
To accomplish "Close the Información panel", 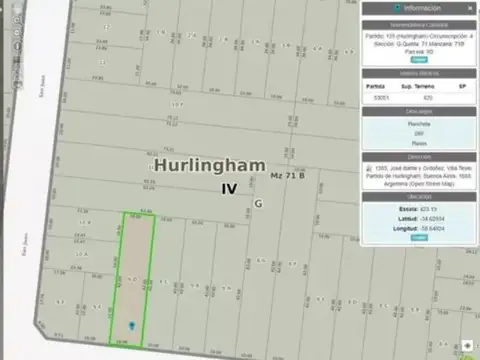I will click(470, 8).
